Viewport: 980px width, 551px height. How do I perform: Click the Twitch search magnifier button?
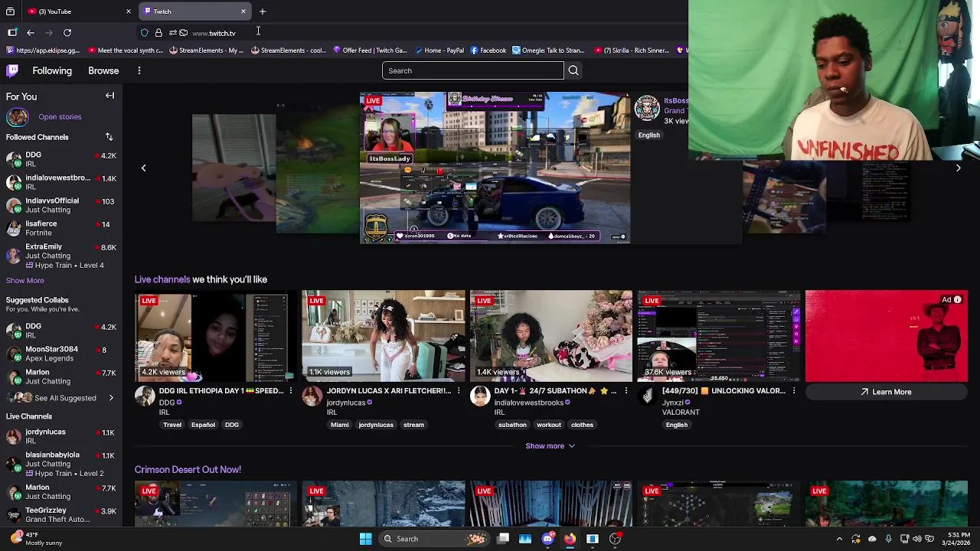(x=573, y=70)
